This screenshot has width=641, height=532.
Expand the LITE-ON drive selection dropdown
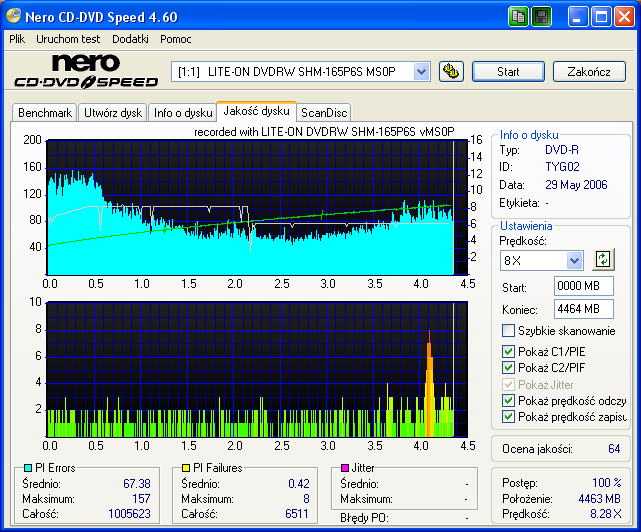(x=421, y=72)
